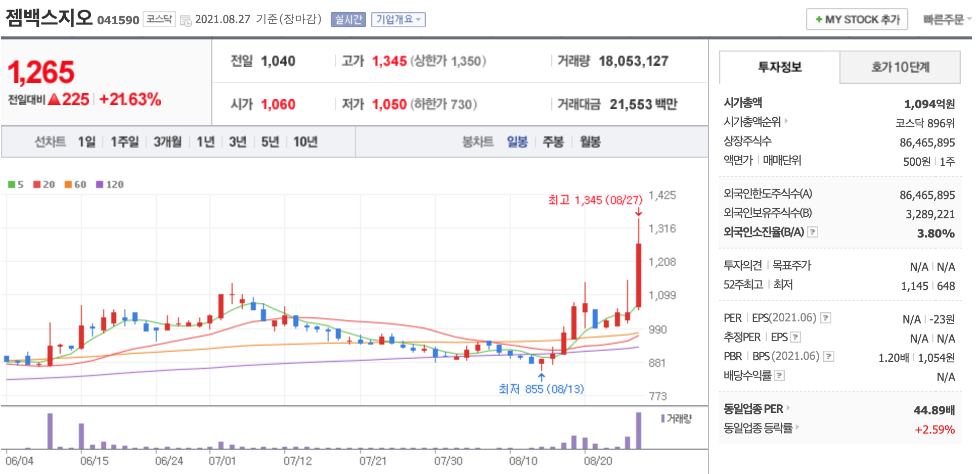Screen dimensions: 980x474
Task: Open the help icon beside 추정PER EPS
Action: [x=795, y=337]
